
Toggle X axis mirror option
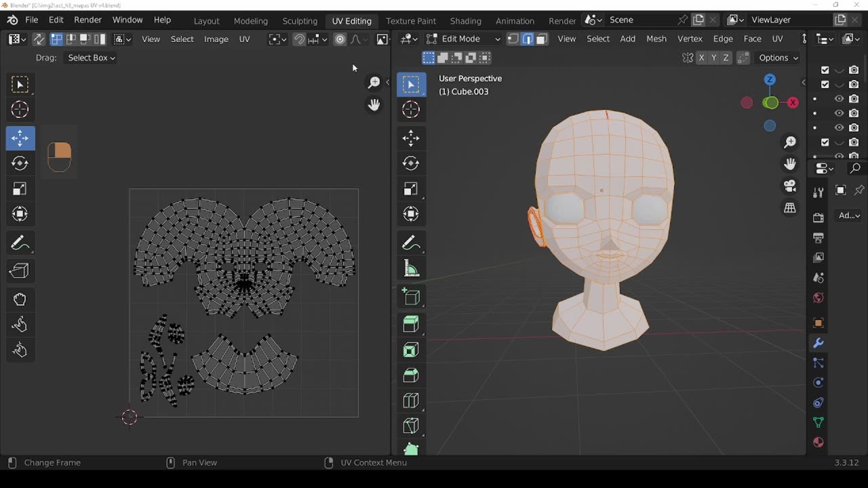click(x=701, y=58)
